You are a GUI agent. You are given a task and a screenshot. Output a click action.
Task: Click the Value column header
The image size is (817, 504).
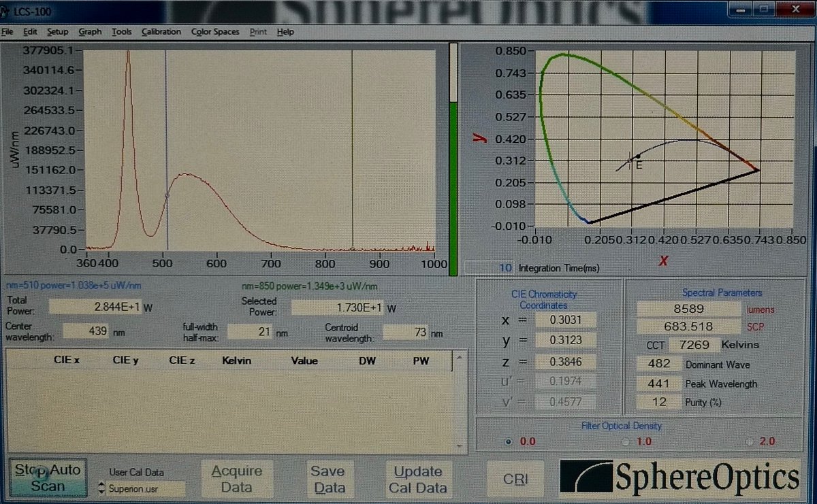click(x=304, y=360)
